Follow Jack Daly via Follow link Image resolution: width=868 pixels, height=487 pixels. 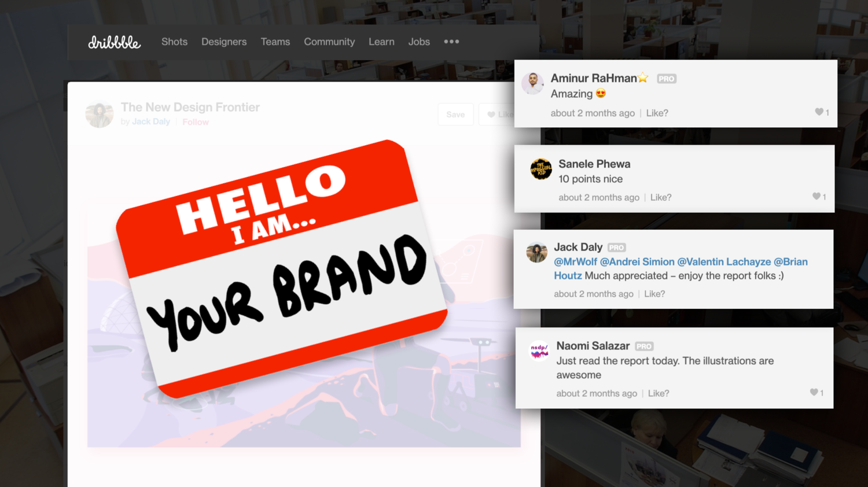(x=196, y=122)
